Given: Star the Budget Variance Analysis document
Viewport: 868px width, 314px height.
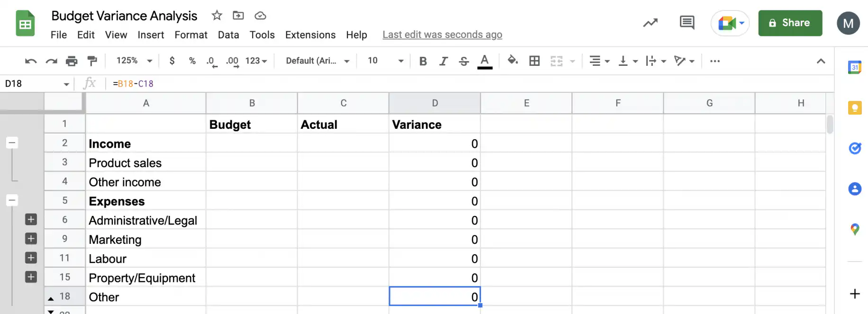Looking at the screenshot, I should point(217,15).
